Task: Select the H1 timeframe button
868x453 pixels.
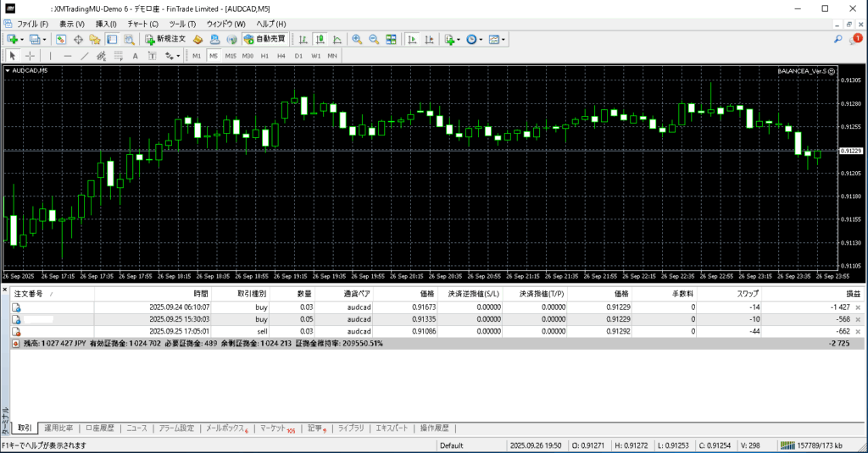Action: (x=264, y=56)
